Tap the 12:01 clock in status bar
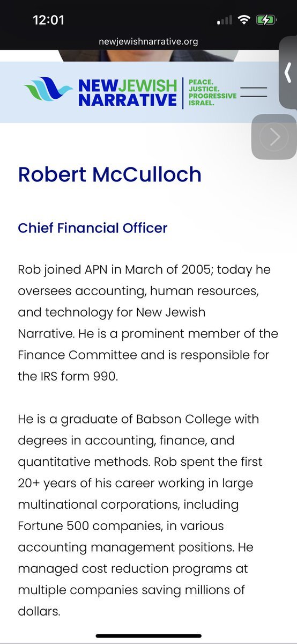 pyautogui.click(x=49, y=20)
